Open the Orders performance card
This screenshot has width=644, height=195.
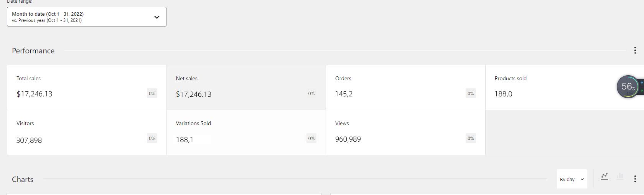[x=405, y=88]
